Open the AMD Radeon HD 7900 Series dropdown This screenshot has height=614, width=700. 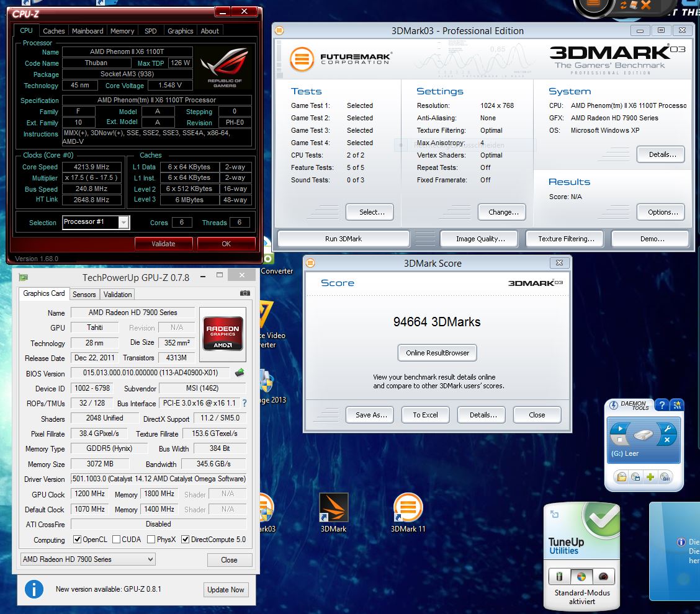coord(88,559)
